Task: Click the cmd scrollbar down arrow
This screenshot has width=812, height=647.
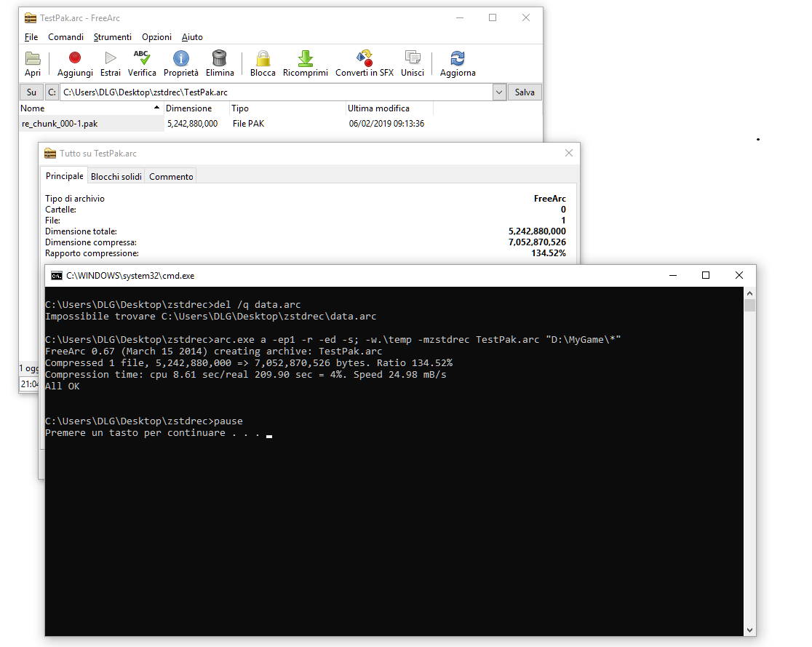Action: (749, 630)
